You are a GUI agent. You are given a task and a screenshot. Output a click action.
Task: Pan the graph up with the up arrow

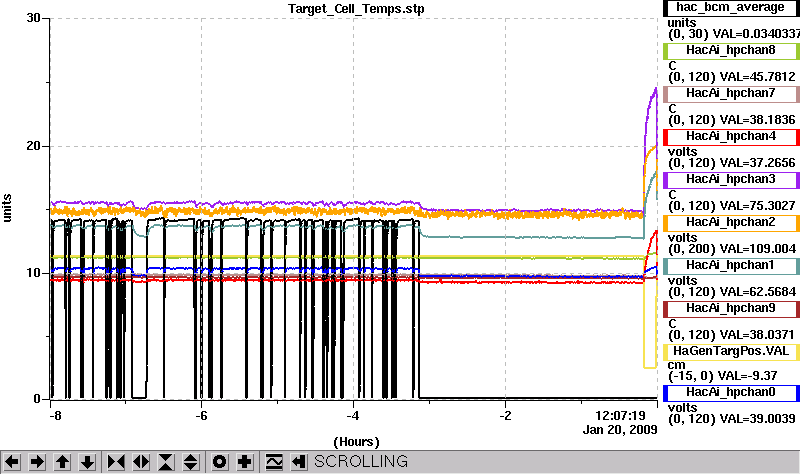62,462
